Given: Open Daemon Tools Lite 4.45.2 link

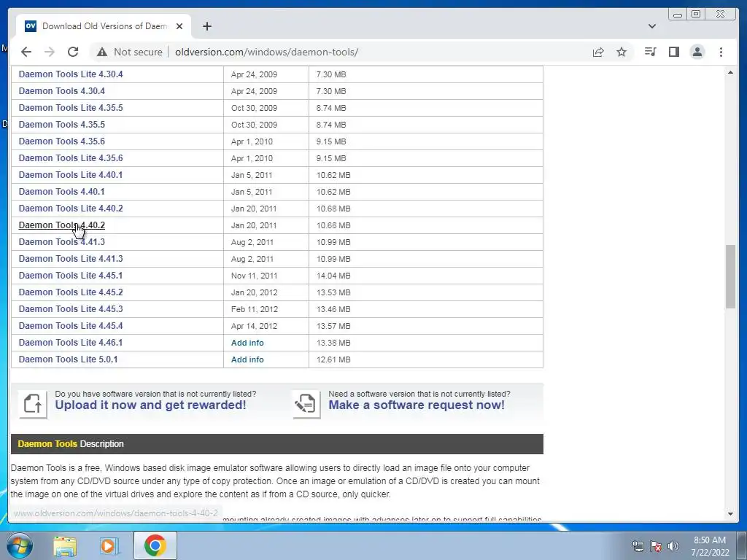Looking at the screenshot, I should click(71, 292).
